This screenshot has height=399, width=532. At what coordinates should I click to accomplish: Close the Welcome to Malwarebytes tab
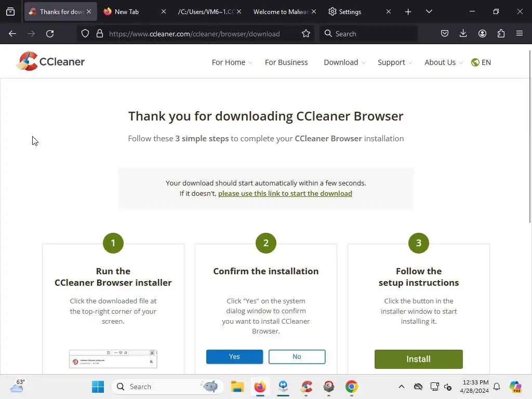314,11
